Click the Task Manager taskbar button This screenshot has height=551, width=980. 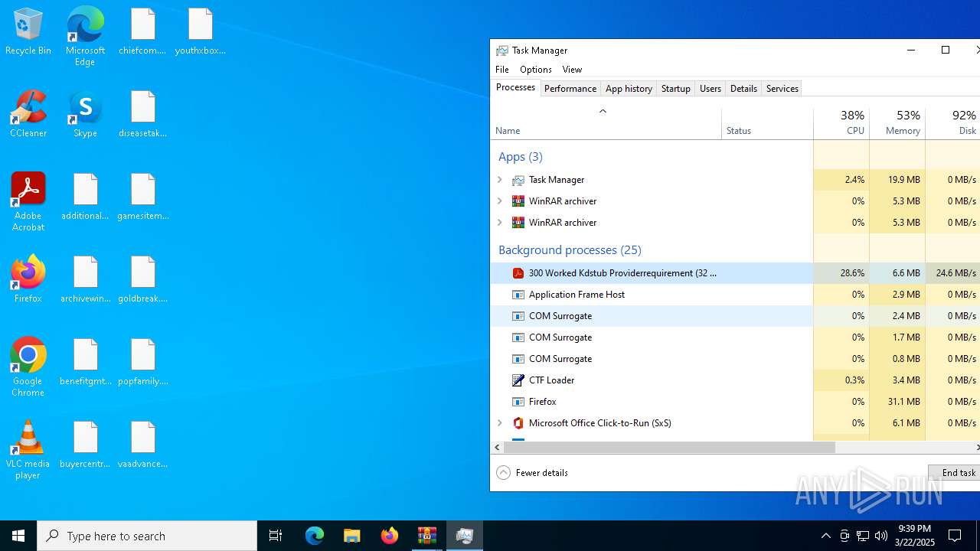click(464, 536)
